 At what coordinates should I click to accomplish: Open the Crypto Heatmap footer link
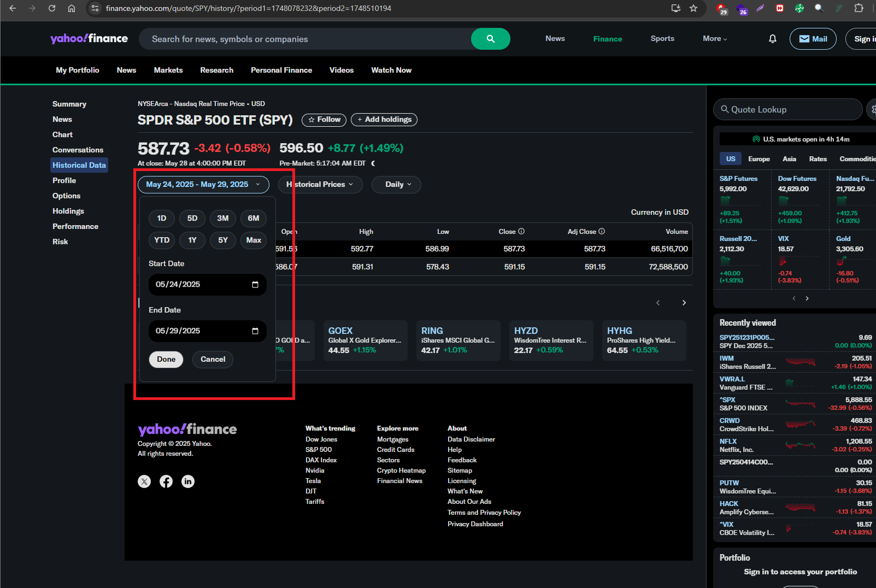[x=401, y=471]
